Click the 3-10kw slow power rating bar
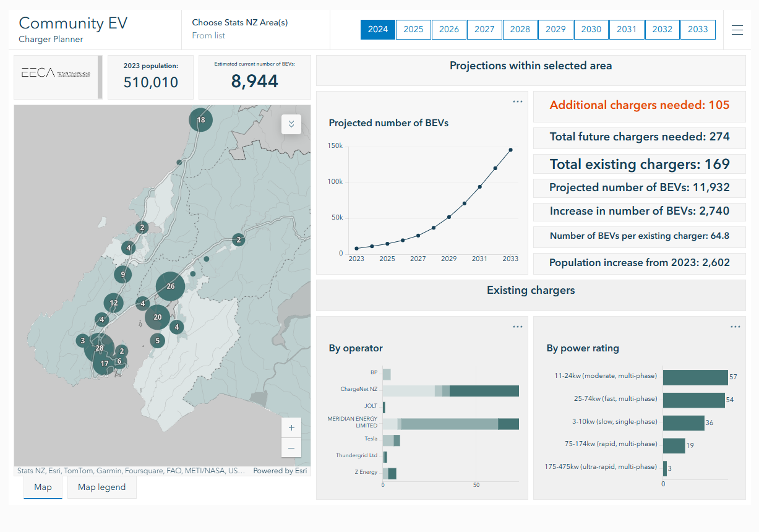This screenshot has width=759, height=532. coord(684,423)
